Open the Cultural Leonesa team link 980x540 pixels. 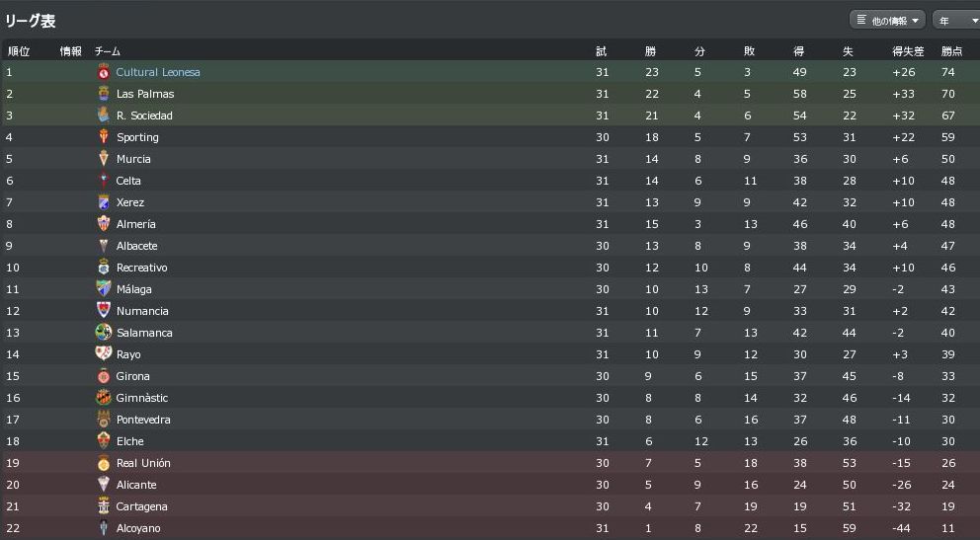158,72
